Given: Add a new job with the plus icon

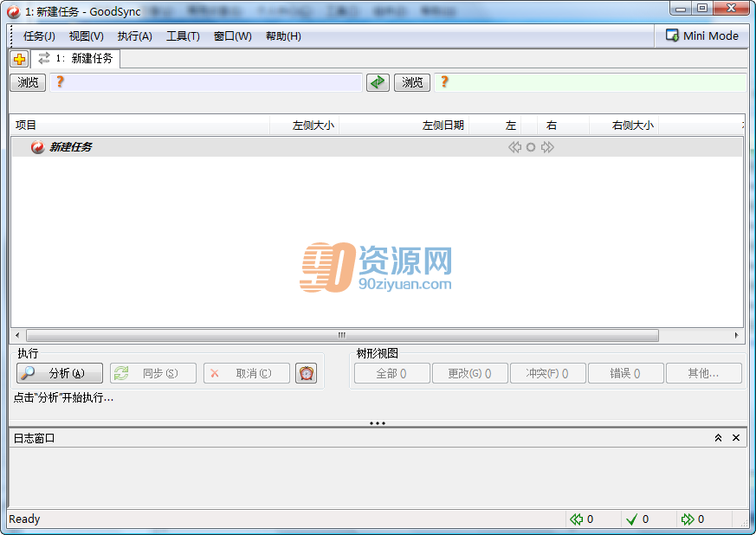Looking at the screenshot, I should pyautogui.click(x=20, y=59).
